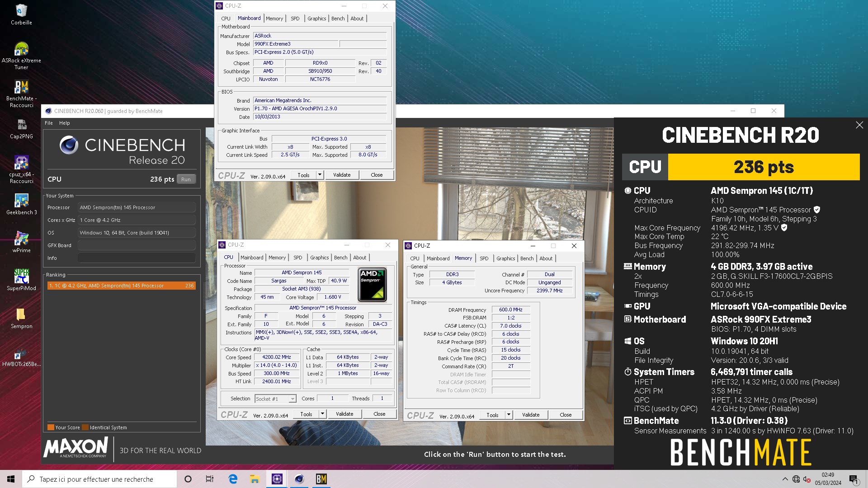
Task: Click the AMD Sempron logo in CPU-Z
Action: (372, 285)
